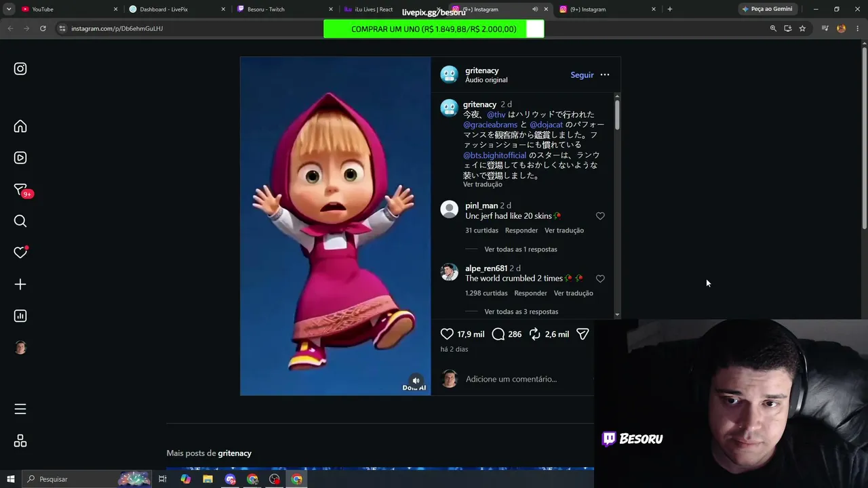Screen dimensions: 868x488
Task: Open Instagram home via logo icon
Action: click(20, 68)
